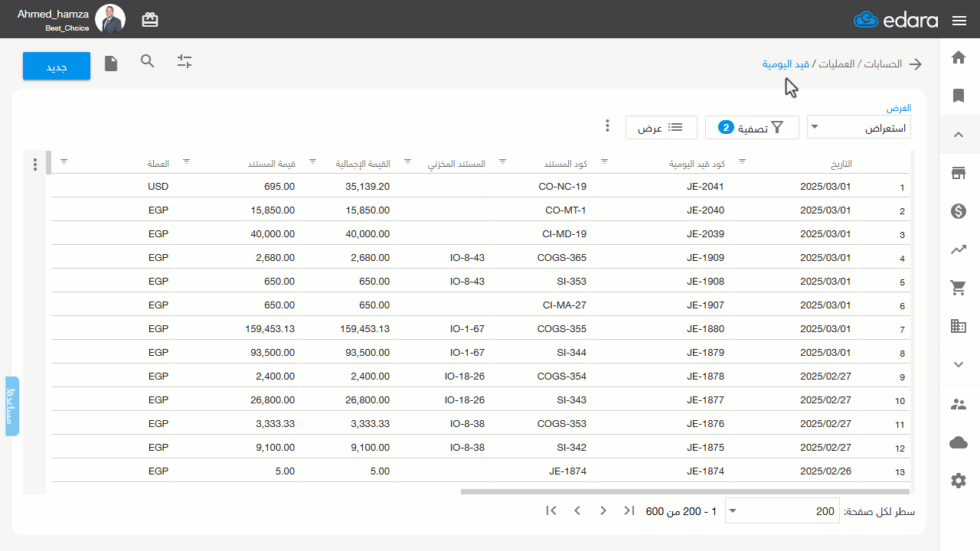The image size is (980, 551).
Task: Collapse the sidebar section with up chevron
Action: click(959, 135)
